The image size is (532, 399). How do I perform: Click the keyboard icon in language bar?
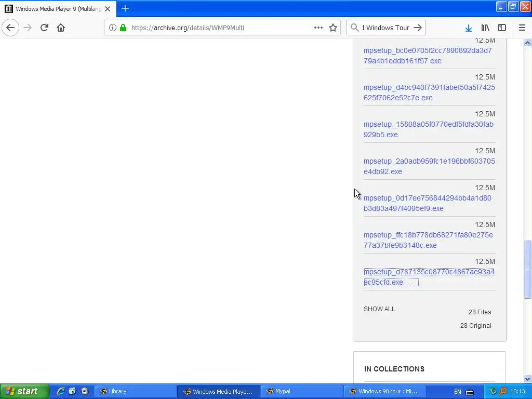tap(470, 392)
